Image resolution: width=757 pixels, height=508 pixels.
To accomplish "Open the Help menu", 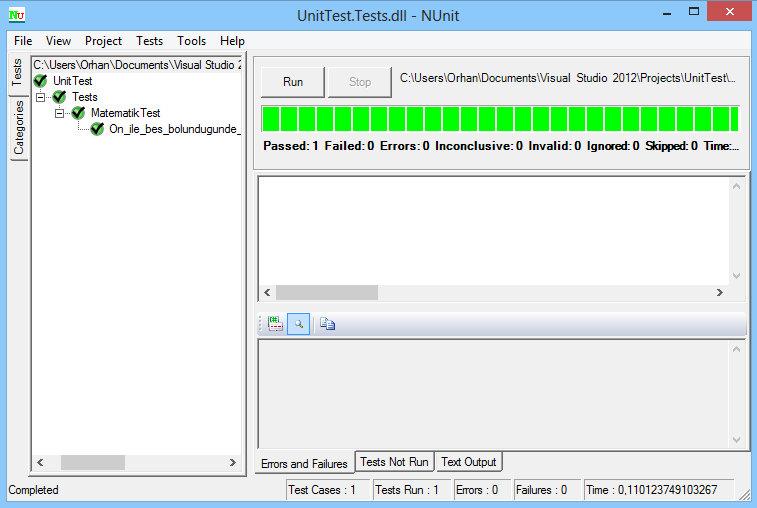I will 232,41.
